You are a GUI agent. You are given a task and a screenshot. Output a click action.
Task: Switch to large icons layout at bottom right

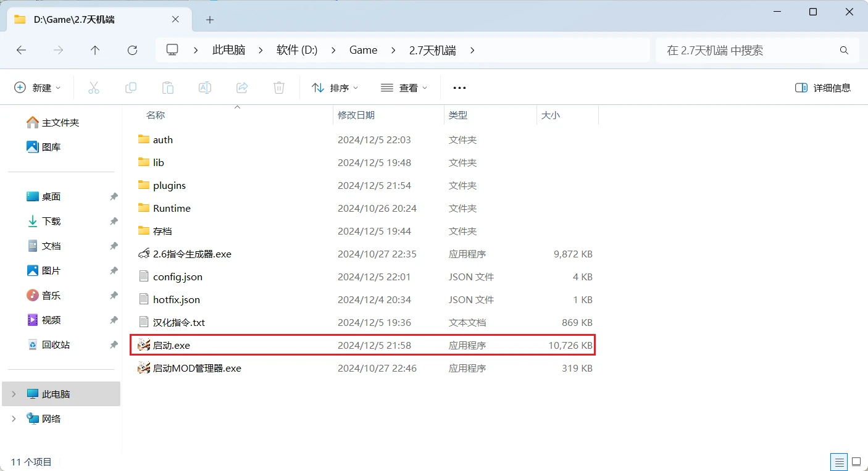pos(857,462)
